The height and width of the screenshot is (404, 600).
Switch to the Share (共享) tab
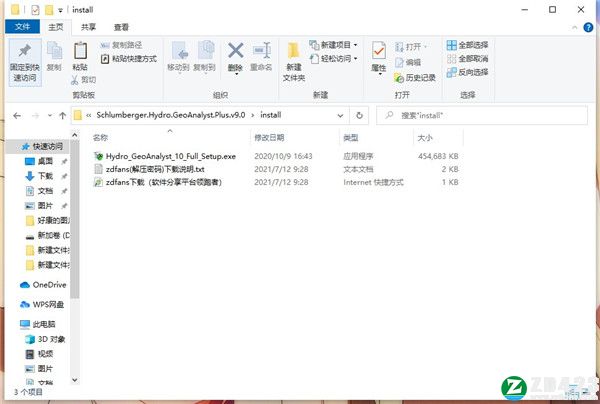pyautogui.click(x=88, y=27)
